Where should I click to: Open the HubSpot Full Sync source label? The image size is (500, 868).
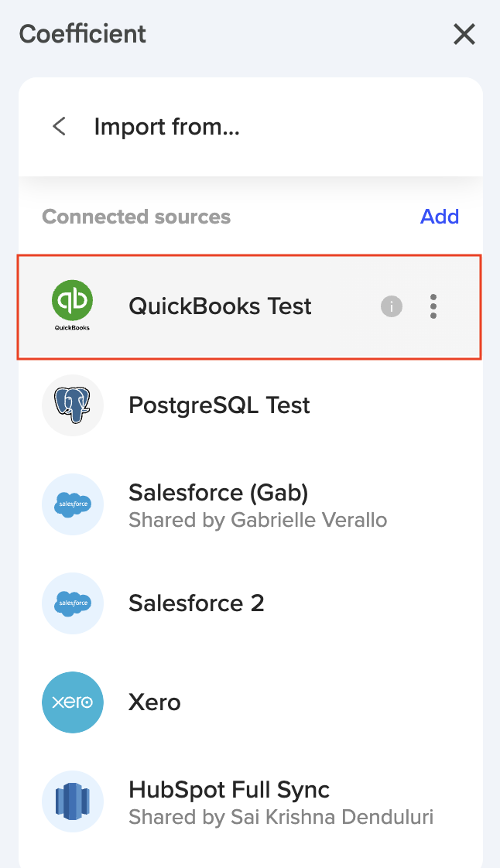point(229,790)
